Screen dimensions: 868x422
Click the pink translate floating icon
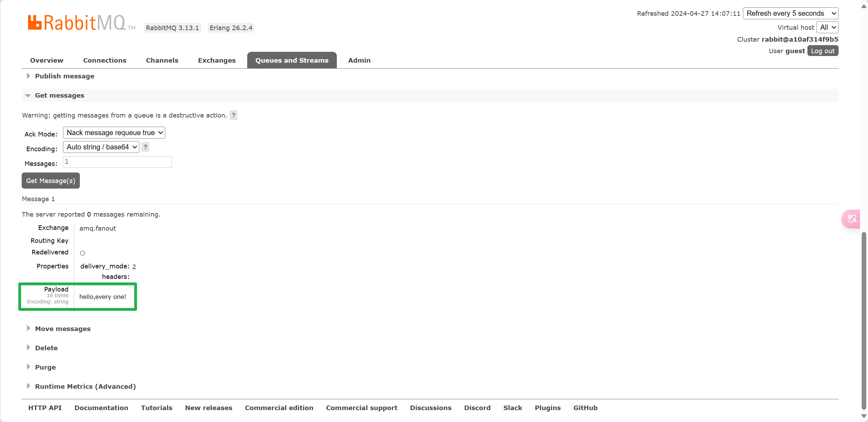pos(852,219)
